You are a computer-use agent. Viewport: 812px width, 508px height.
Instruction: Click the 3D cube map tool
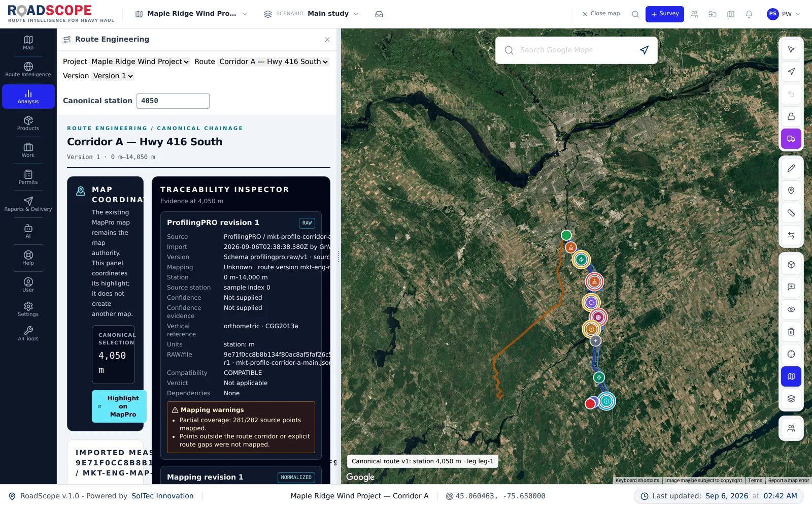coord(791,265)
